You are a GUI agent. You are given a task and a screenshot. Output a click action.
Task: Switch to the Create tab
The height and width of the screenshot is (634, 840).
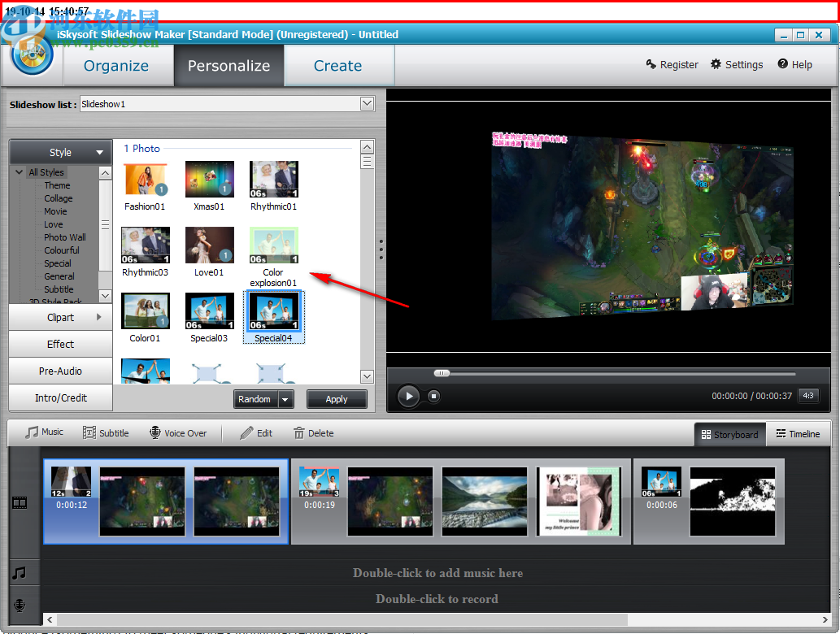click(x=338, y=65)
